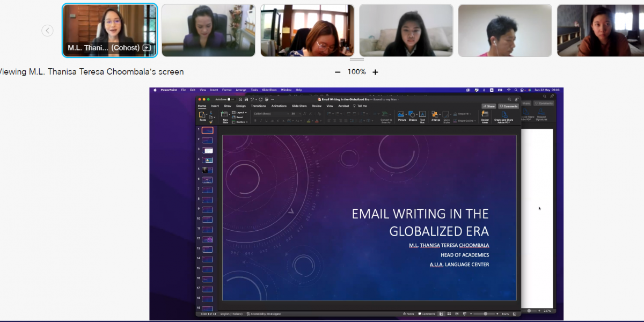Adjust the PowerPoint zoom slider
644x322 pixels.
click(x=485, y=313)
